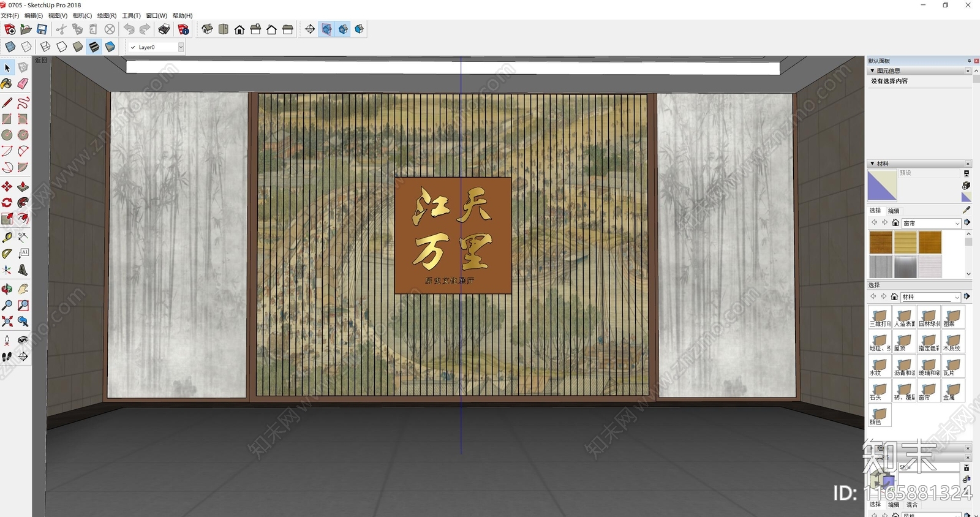Save the model with the floppy disk icon
Screen dimensions: 980x517
[x=42, y=29]
